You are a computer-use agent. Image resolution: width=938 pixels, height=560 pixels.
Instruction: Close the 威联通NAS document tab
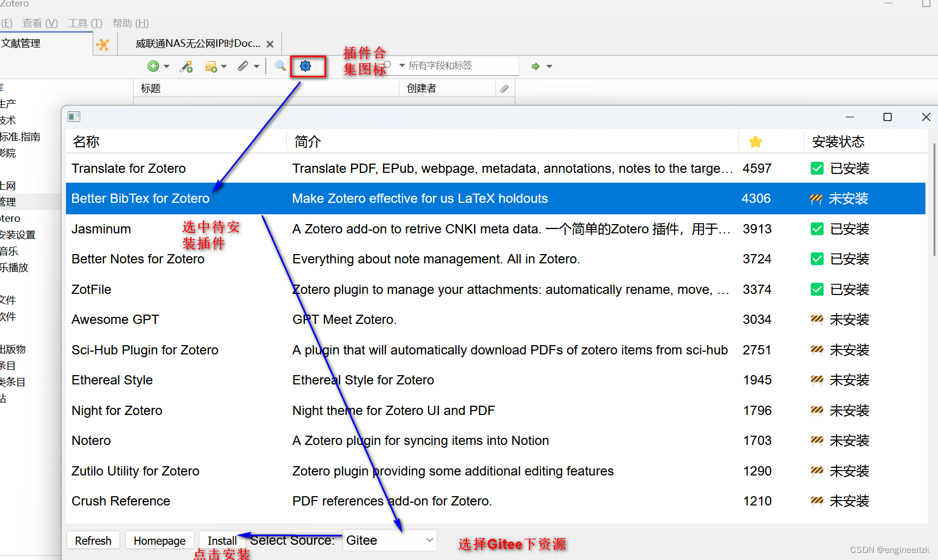tap(270, 44)
